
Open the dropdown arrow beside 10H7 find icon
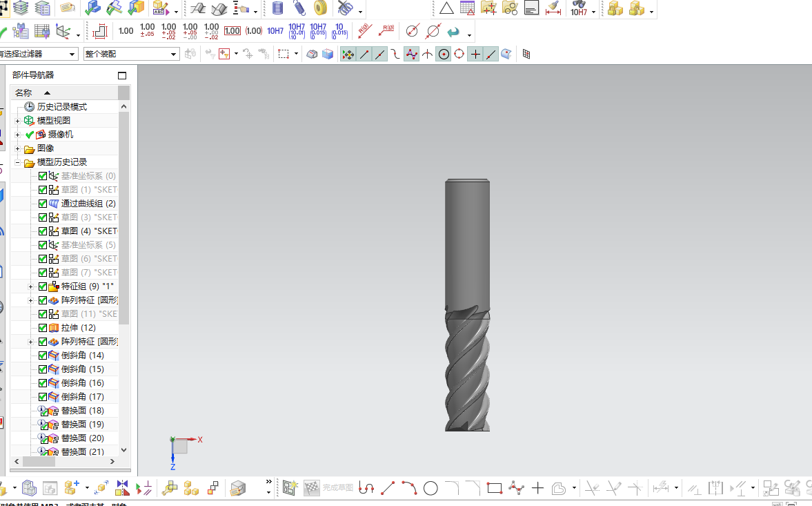593,12
